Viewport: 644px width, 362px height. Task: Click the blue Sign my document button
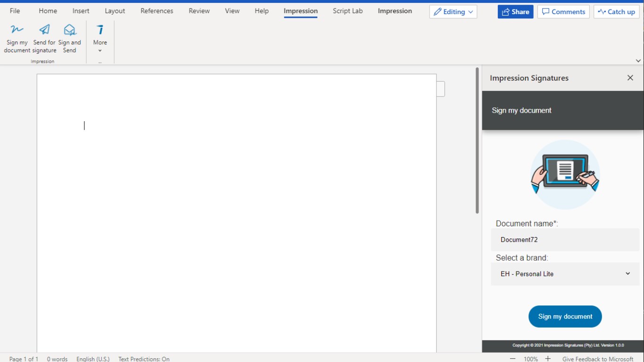[x=565, y=316]
